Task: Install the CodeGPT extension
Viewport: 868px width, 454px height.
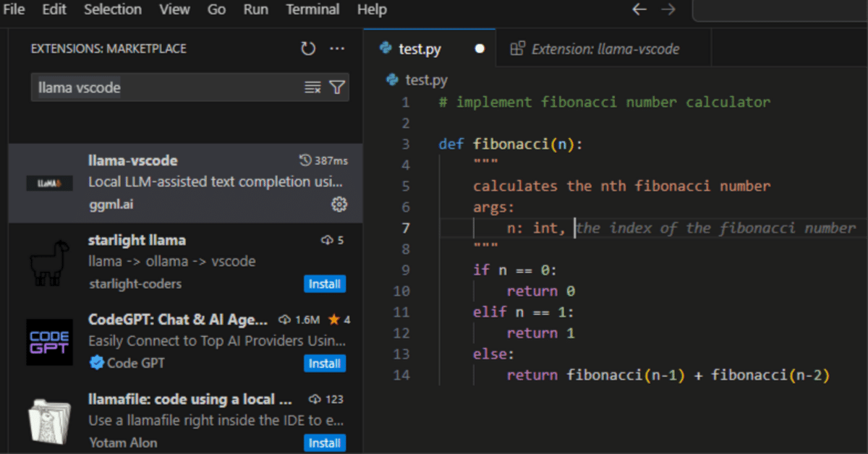Action: point(324,363)
